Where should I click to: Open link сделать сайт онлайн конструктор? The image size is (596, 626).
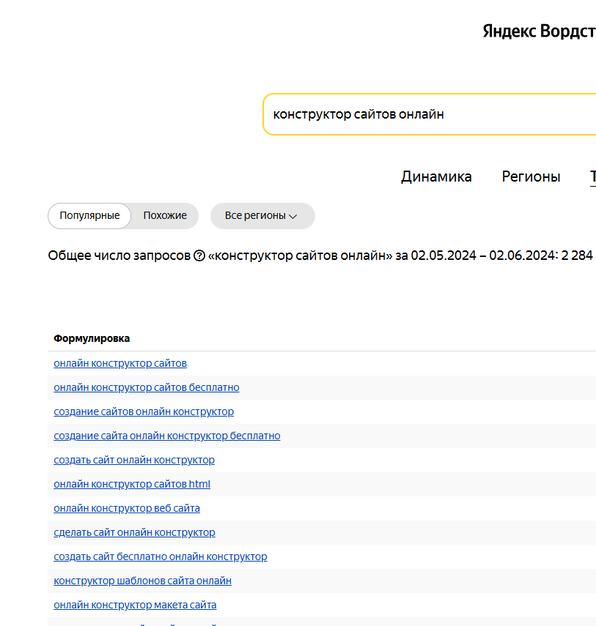point(134,532)
